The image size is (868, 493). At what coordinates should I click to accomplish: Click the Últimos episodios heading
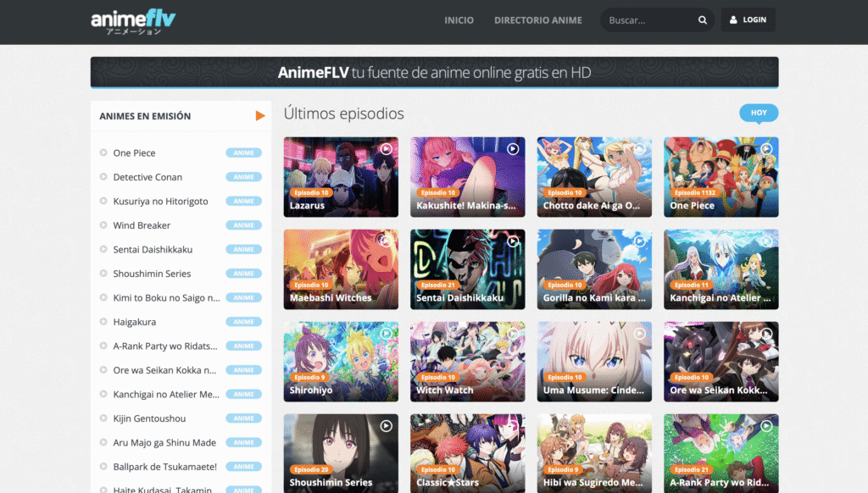coord(344,114)
